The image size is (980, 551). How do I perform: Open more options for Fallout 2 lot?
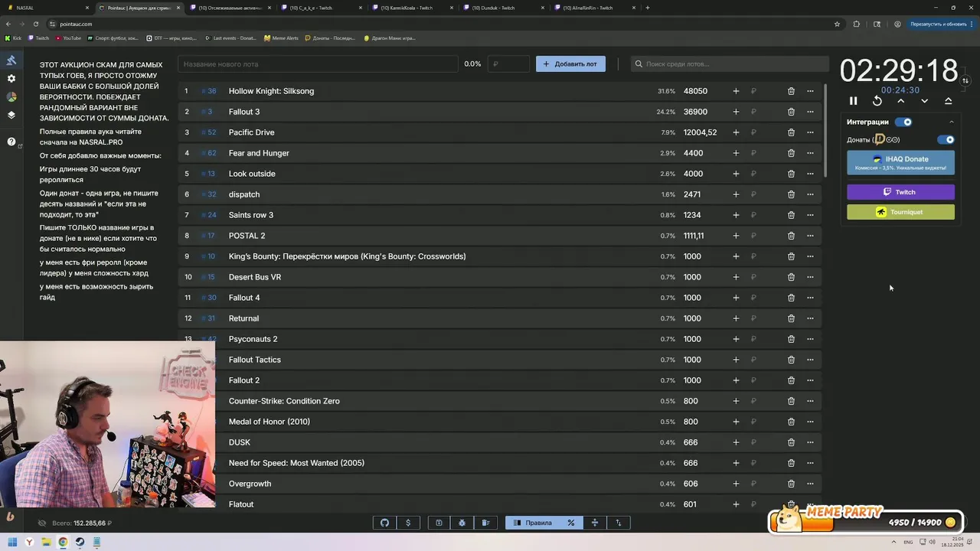pyautogui.click(x=810, y=380)
